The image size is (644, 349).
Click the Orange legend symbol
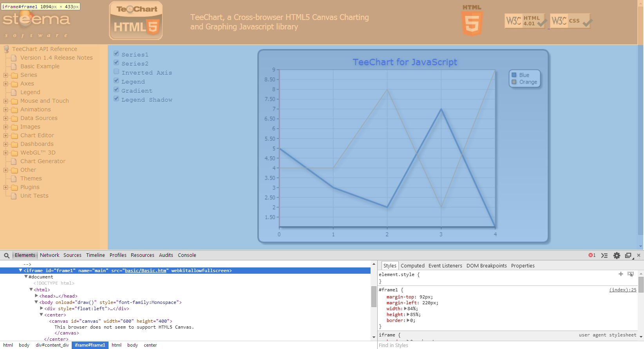(514, 82)
